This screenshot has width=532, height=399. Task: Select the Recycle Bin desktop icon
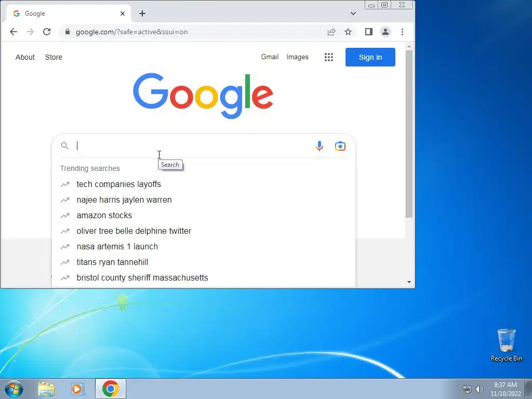506,345
